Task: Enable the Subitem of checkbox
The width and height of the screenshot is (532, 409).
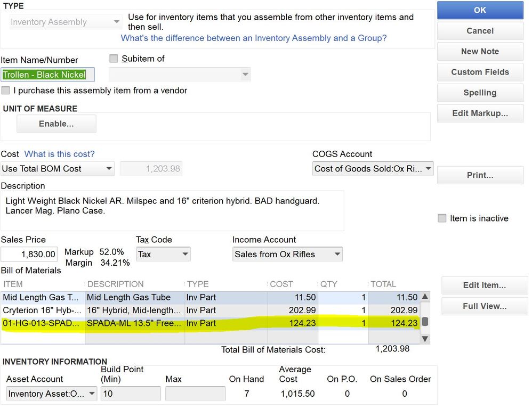Action: (114, 59)
